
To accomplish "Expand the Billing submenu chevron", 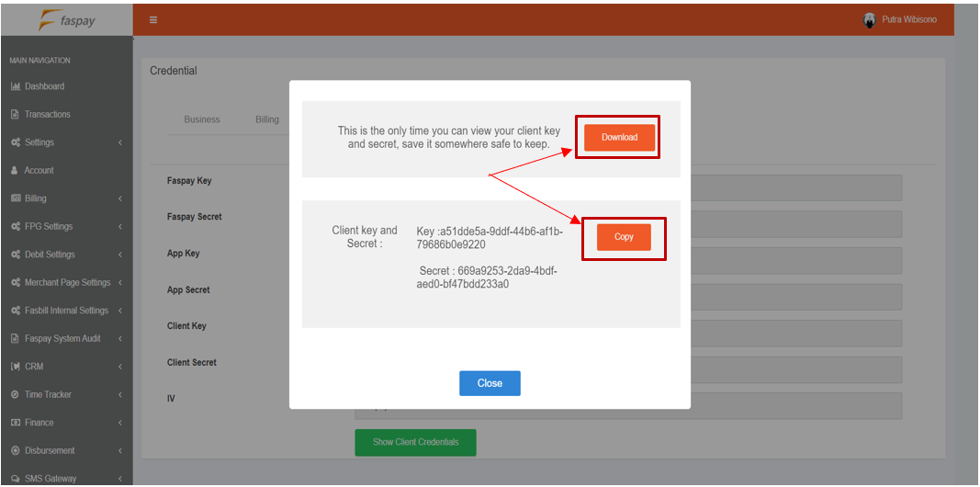I will (x=119, y=198).
